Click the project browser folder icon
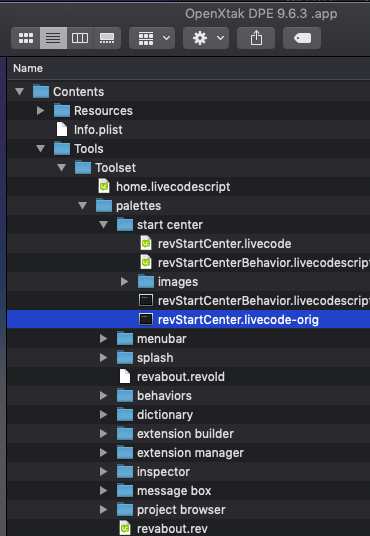This screenshot has height=536, width=370. pos(125,510)
